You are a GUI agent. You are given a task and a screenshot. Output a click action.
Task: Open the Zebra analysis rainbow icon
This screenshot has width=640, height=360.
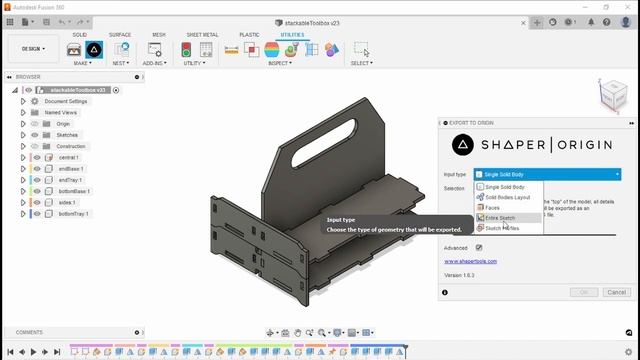(x=271, y=50)
